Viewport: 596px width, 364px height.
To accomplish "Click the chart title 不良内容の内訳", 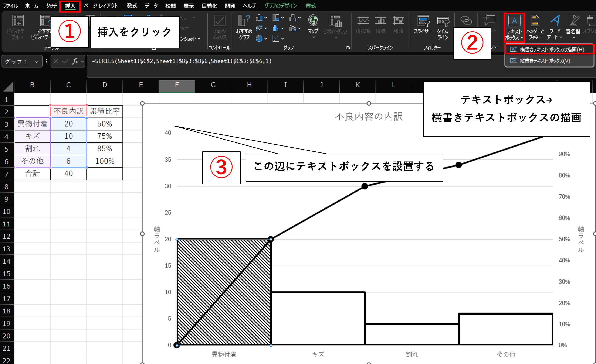I will (x=369, y=117).
